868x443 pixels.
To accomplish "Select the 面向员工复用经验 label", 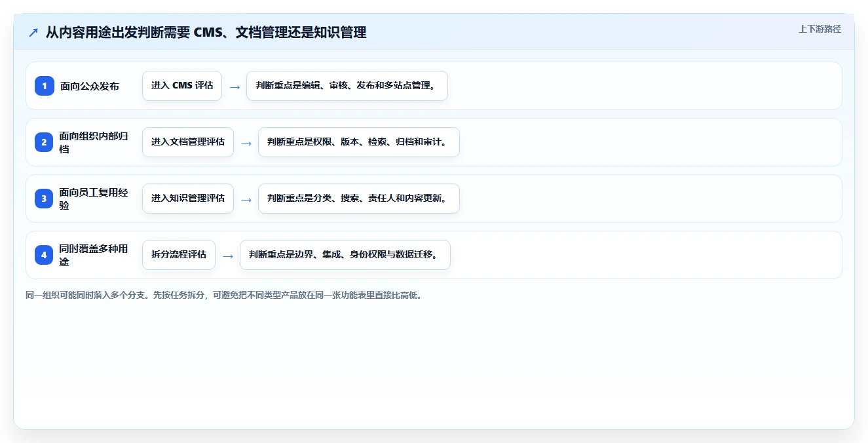I will coord(94,199).
